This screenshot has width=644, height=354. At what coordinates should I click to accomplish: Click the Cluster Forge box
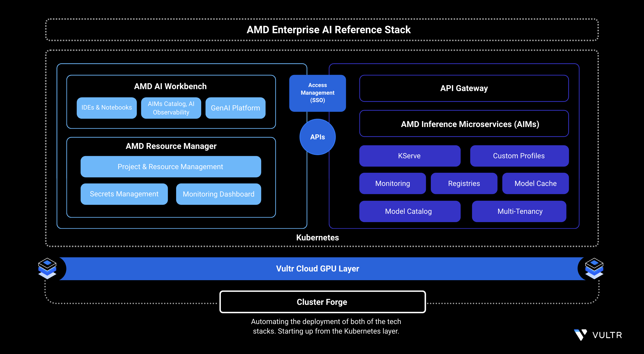[x=322, y=302]
